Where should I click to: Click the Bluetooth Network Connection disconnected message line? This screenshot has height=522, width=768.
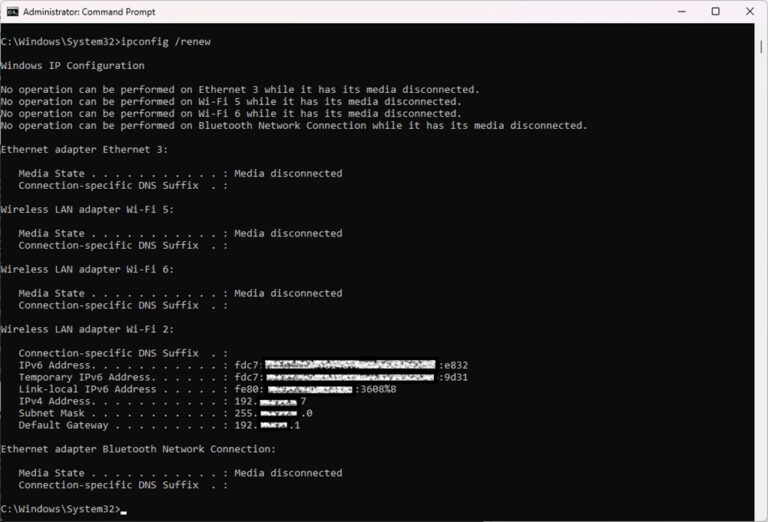tap(294, 125)
